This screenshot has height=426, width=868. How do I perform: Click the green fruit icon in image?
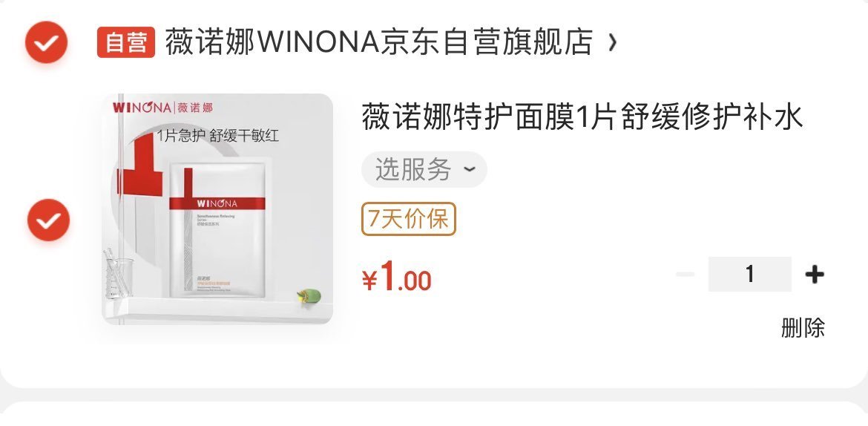pos(309,296)
